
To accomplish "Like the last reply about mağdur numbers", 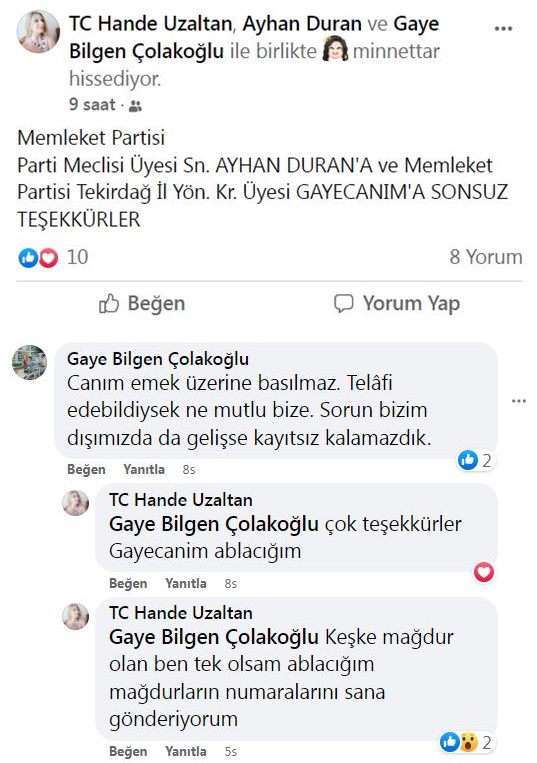I will [x=128, y=751].
